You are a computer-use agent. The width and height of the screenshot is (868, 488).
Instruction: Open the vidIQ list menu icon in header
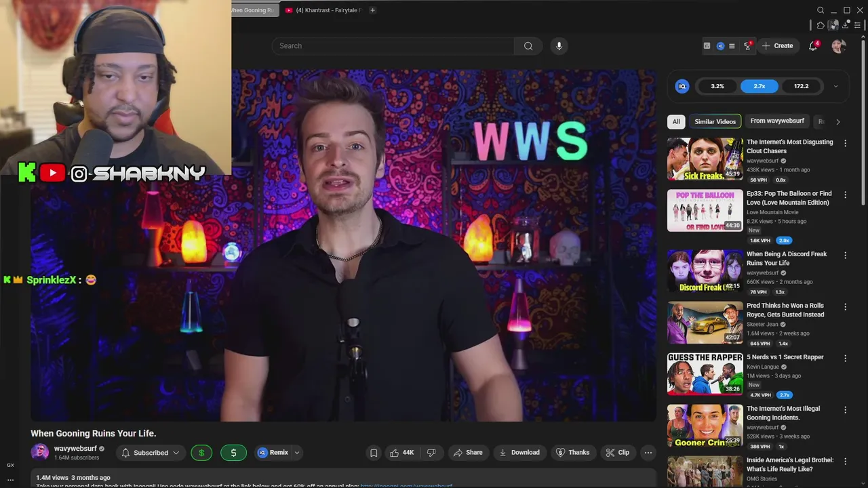(x=732, y=46)
